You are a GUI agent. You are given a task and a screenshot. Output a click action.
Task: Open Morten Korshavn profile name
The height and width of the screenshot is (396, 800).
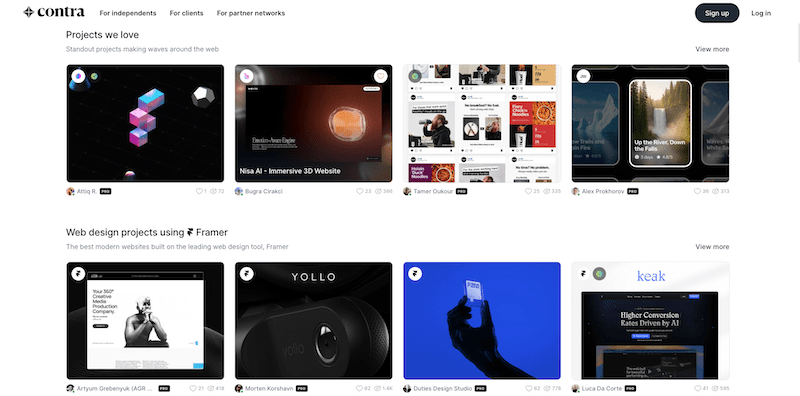tap(269, 389)
